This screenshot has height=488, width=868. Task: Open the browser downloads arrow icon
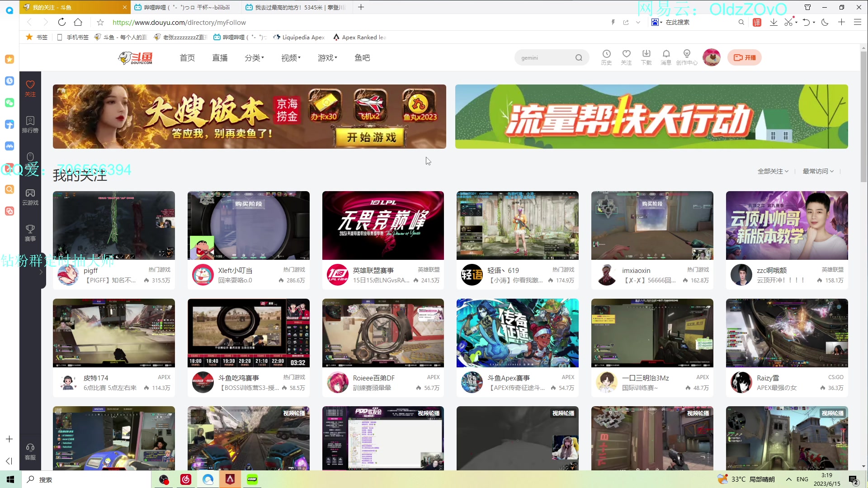tap(774, 22)
